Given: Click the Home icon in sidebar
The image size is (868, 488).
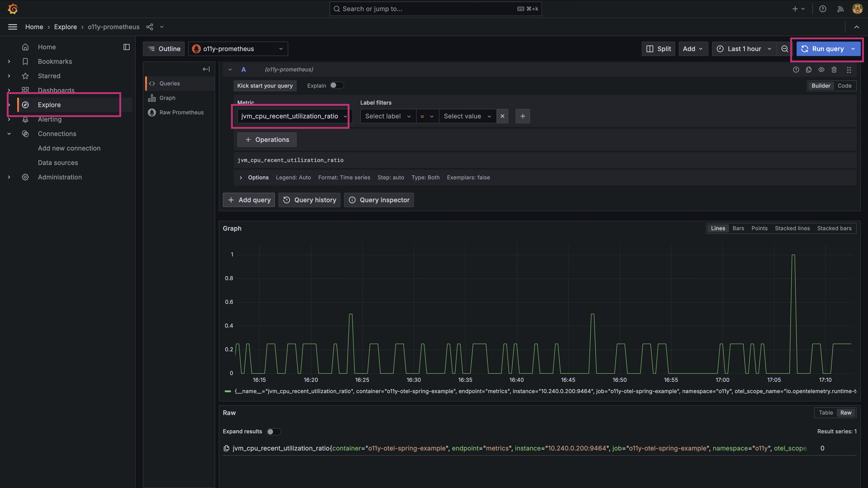Looking at the screenshot, I should 25,47.
